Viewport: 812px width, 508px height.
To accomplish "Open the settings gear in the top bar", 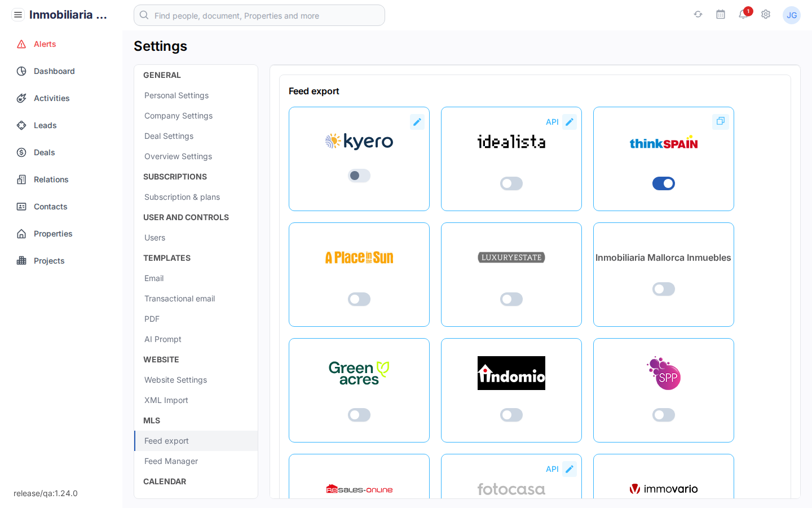I will [765, 14].
